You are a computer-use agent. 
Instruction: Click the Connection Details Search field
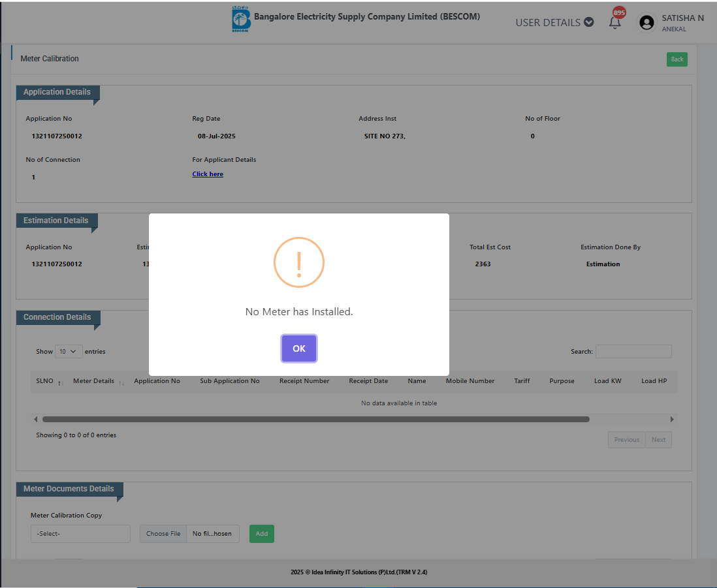(633, 351)
